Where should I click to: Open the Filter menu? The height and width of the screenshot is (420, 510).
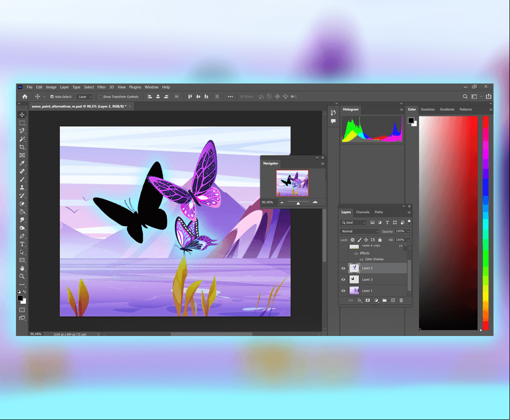click(x=102, y=87)
